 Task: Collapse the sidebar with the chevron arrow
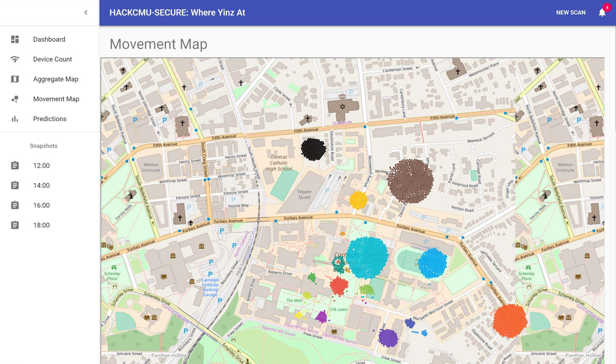click(86, 12)
